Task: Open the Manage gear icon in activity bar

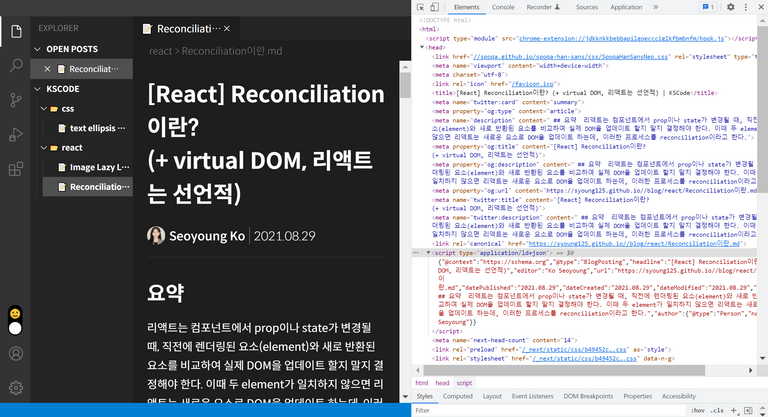Action: point(16,388)
